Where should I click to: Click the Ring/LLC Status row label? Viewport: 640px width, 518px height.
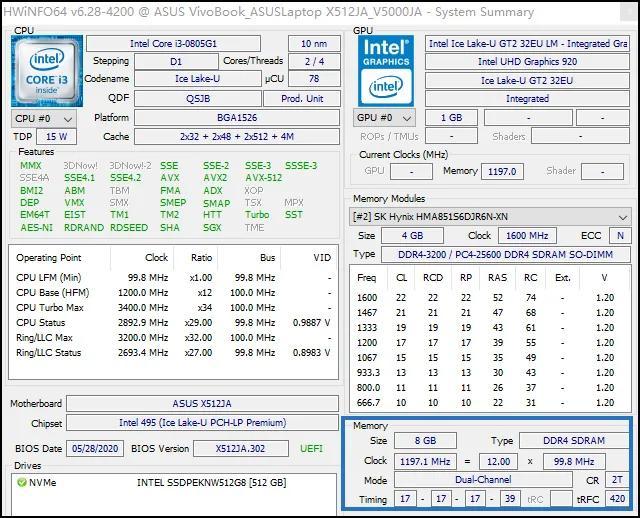[x=49, y=353]
